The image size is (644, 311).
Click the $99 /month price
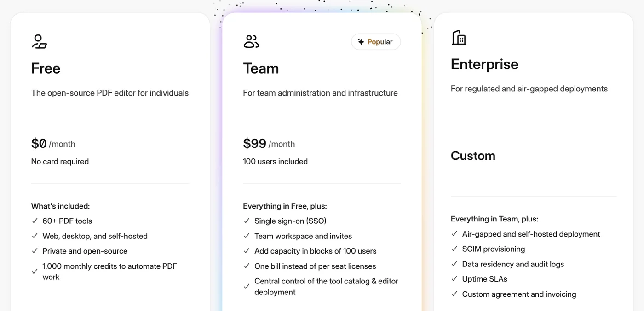(269, 144)
